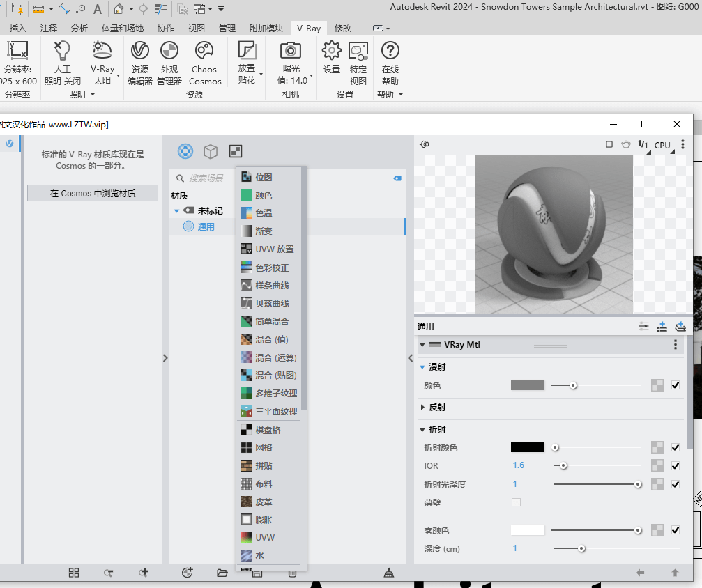Click the 分辨率 resolution icon
This screenshot has height=588, width=702.
click(x=17, y=50)
